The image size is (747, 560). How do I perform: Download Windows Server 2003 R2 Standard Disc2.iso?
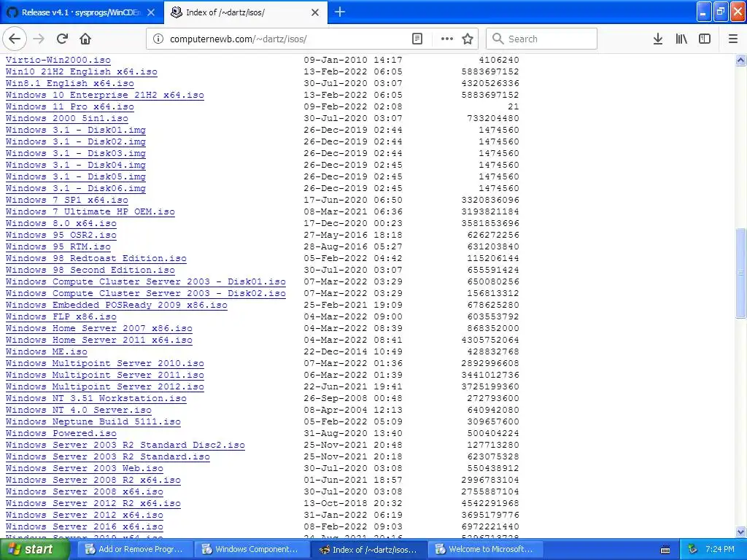click(125, 445)
